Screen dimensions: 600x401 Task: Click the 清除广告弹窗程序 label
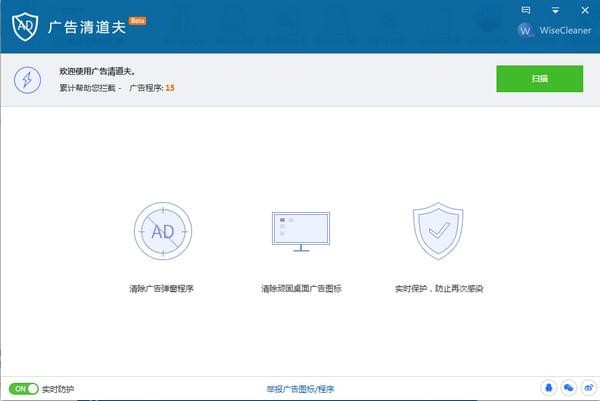point(161,288)
